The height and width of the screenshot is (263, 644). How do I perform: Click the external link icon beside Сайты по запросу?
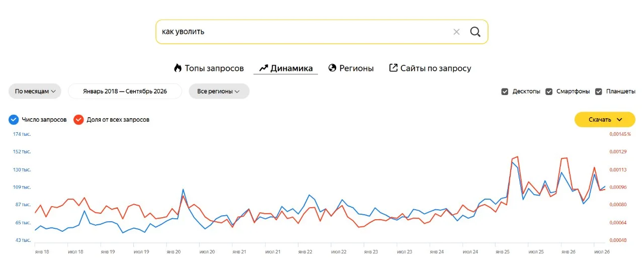(393, 68)
